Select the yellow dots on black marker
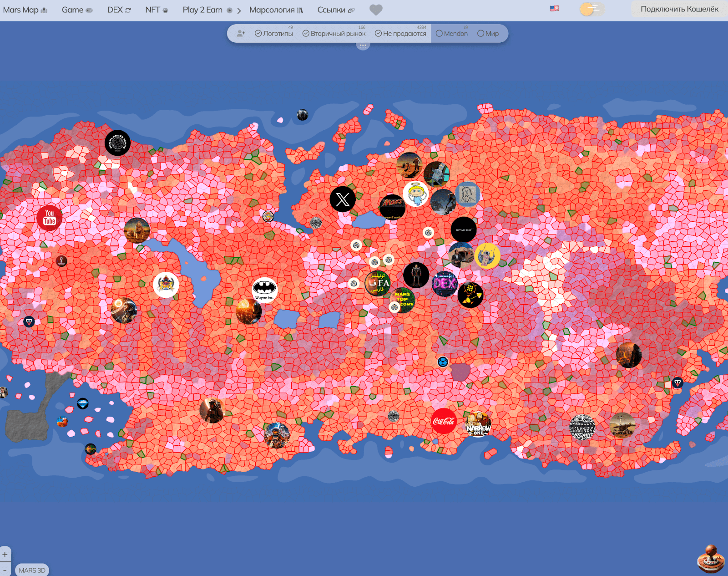728x576 pixels. (x=470, y=295)
